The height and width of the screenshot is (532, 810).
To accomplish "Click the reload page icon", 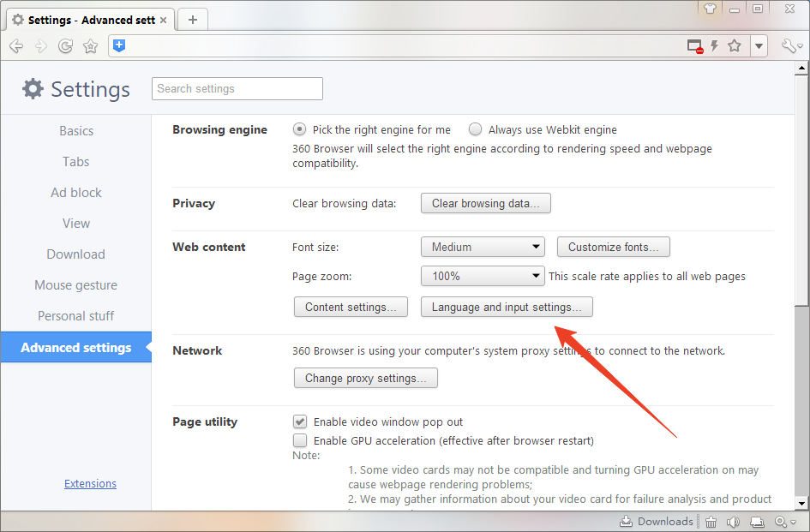I will pyautogui.click(x=65, y=46).
